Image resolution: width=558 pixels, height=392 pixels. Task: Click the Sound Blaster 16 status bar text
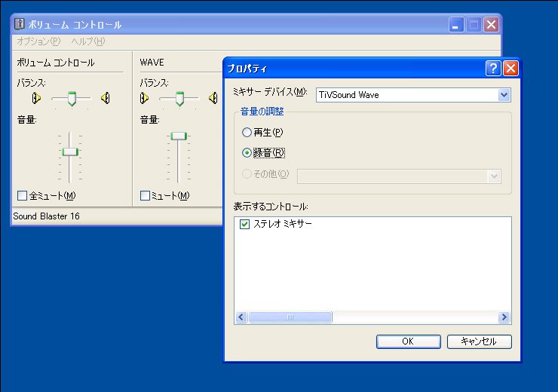(x=46, y=216)
